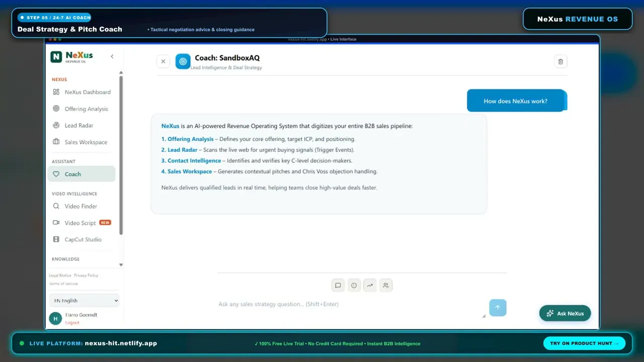Click the sidebar scrollbar thumb
This screenshot has width=644, height=362.
[x=121, y=155]
